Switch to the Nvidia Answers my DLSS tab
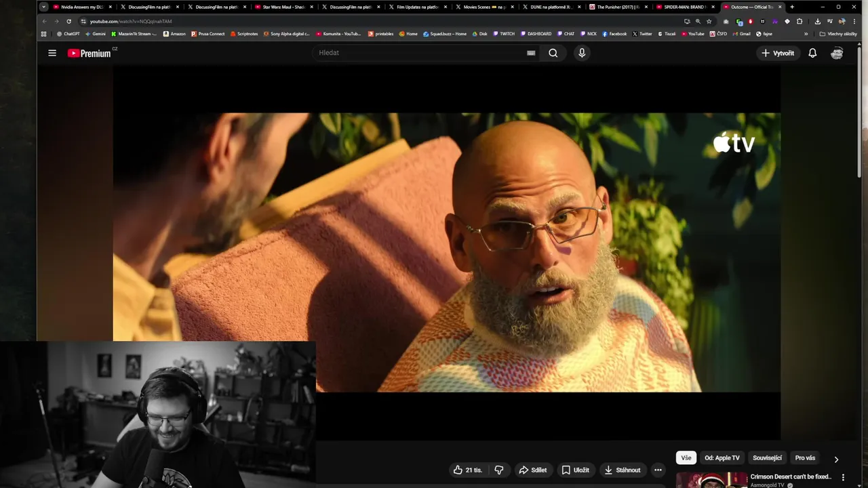Screen dimensions: 868x488 tap(81, 7)
